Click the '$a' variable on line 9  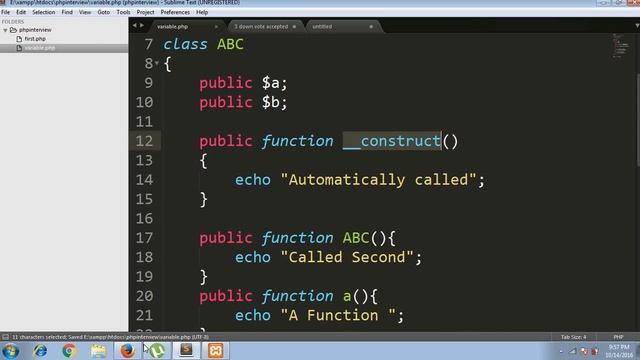point(271,83)
